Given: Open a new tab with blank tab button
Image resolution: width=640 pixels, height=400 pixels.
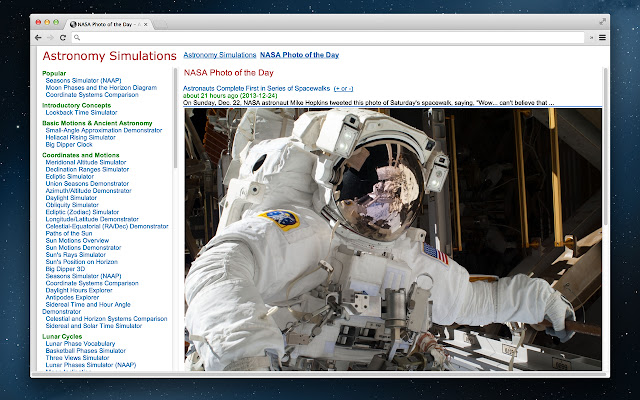Looking at the screenshot, I should click(160, 25).
